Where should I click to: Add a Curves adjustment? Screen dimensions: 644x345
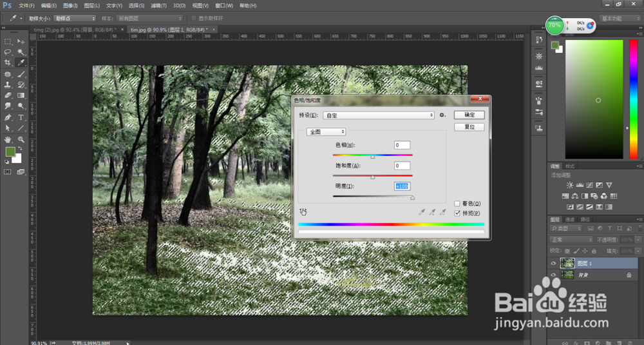pos(589,186)
